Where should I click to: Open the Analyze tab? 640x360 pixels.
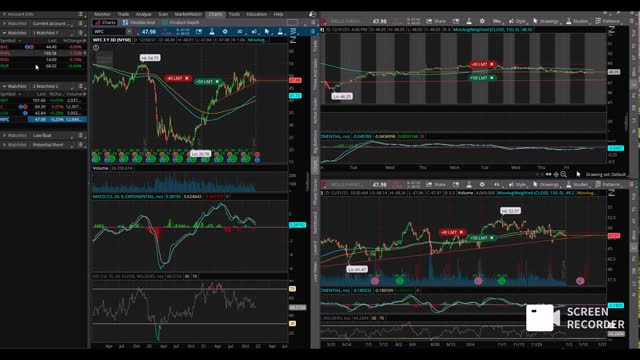pyautogui.click(x=143, y=14)
